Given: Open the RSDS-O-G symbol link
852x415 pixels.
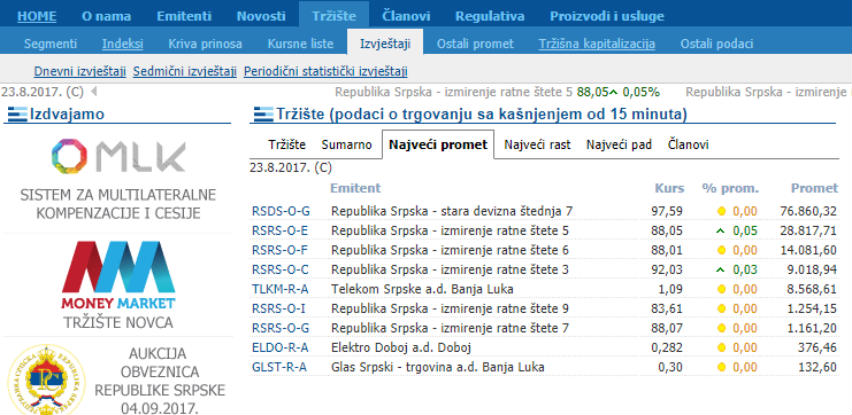Looking at the screenshot, I should coord(280,211).
